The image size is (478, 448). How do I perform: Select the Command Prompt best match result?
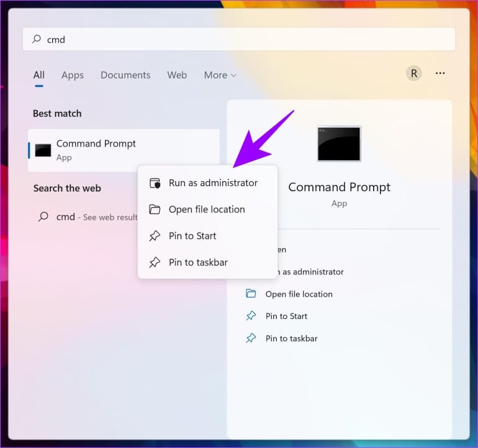tap(124, 151)
